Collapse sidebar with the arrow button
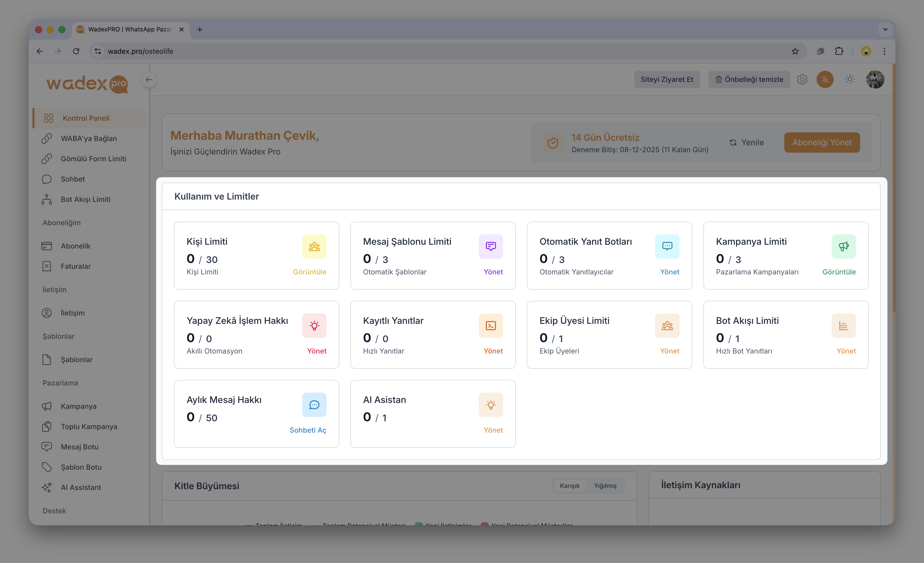924x563 pixels. pyautogui.click(x=149, y=80)
